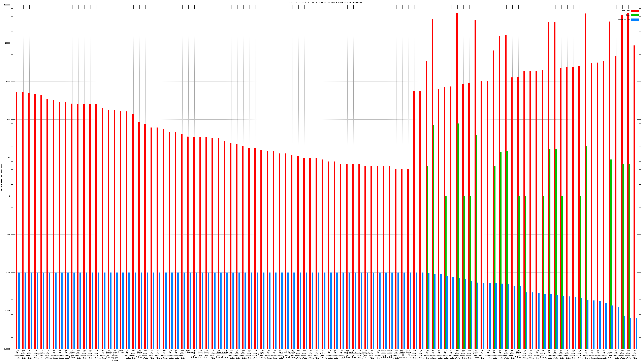This screenshot has width=644, height=362.
Task: Click the 10000 y-axis tick label
Action: pyautogui.click(x=7, y=43)
